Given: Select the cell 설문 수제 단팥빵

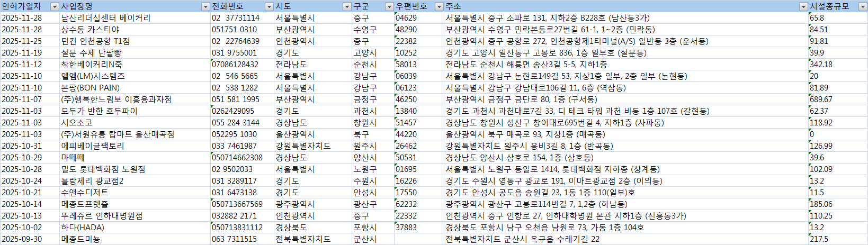Looking at the screenshot, I should click(135, 53).
